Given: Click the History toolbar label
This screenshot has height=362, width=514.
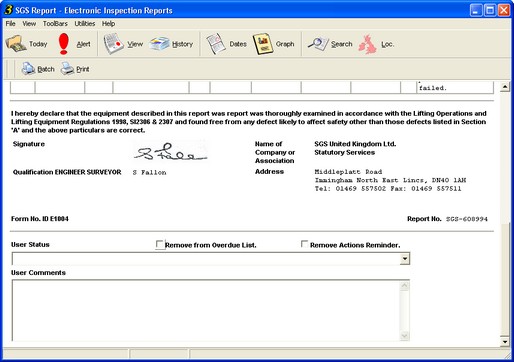Looking at the screenshot, I should coord(182,44).
